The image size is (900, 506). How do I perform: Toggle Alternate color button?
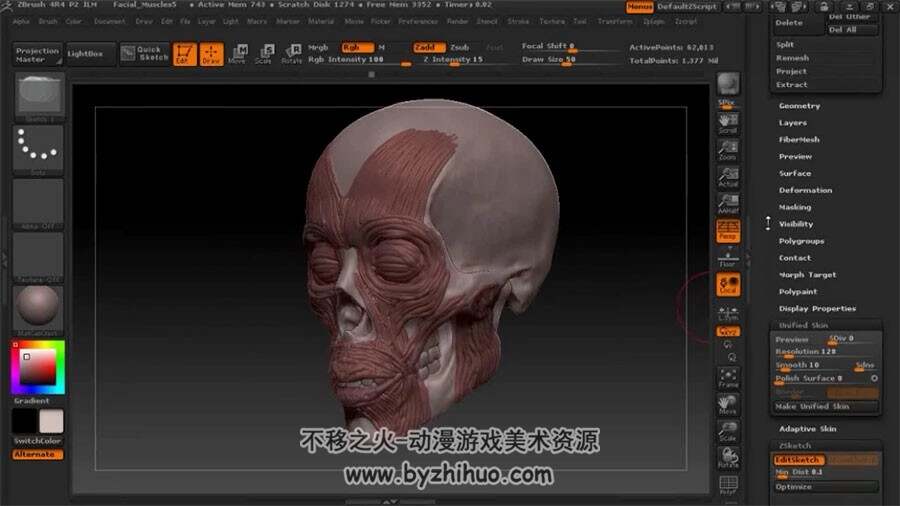click(x=38, y=454)
